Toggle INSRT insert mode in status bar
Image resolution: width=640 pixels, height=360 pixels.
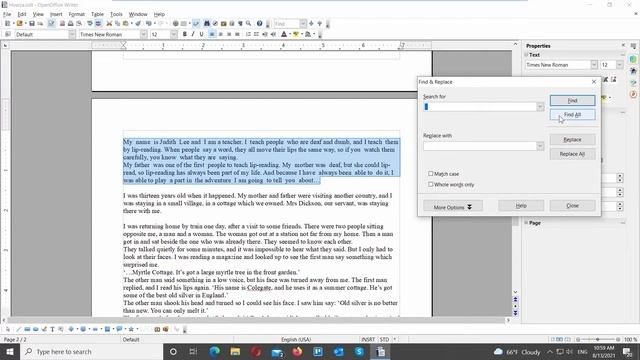(x=368, y=339)
